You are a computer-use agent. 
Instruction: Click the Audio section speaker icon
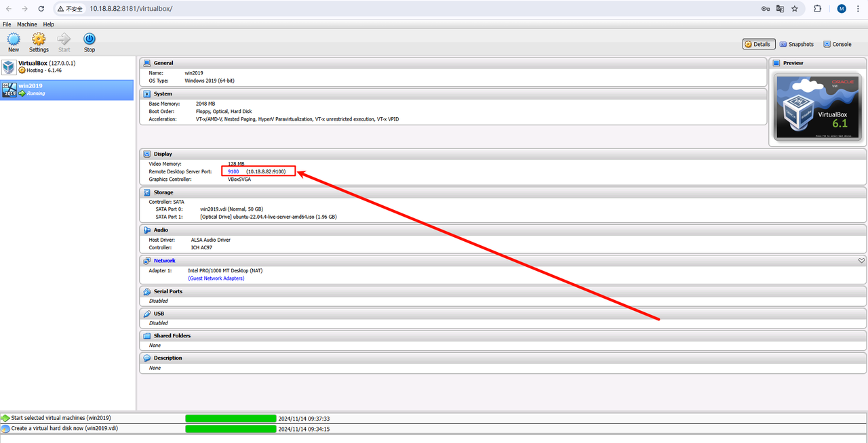pos(147,230)
